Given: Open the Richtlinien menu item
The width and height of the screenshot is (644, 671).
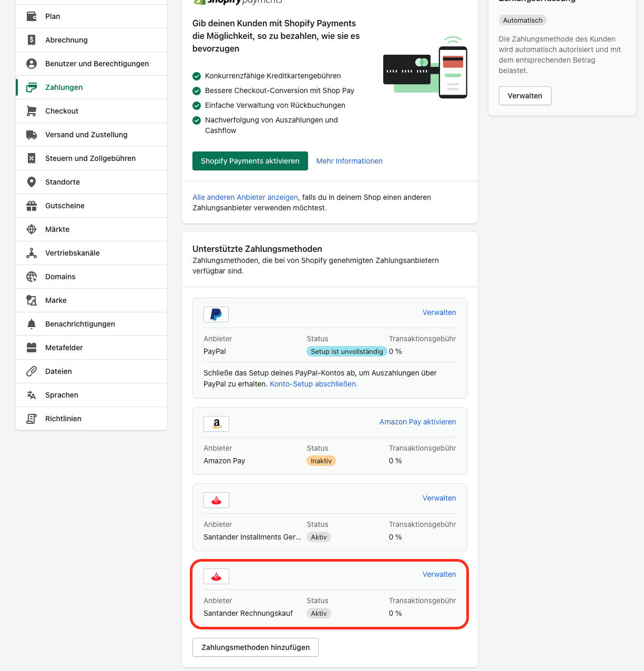Looking at the screenshot, I should [x=91, y=419].
